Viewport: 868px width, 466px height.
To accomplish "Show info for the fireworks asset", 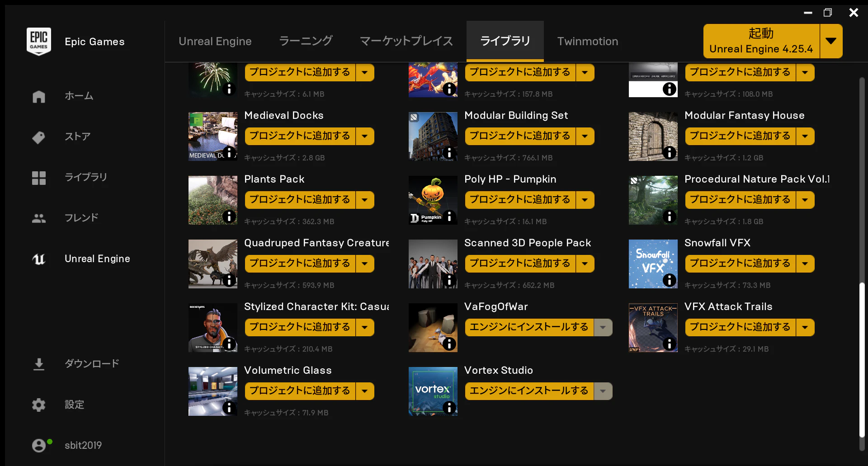I will (x=229, y=89).
